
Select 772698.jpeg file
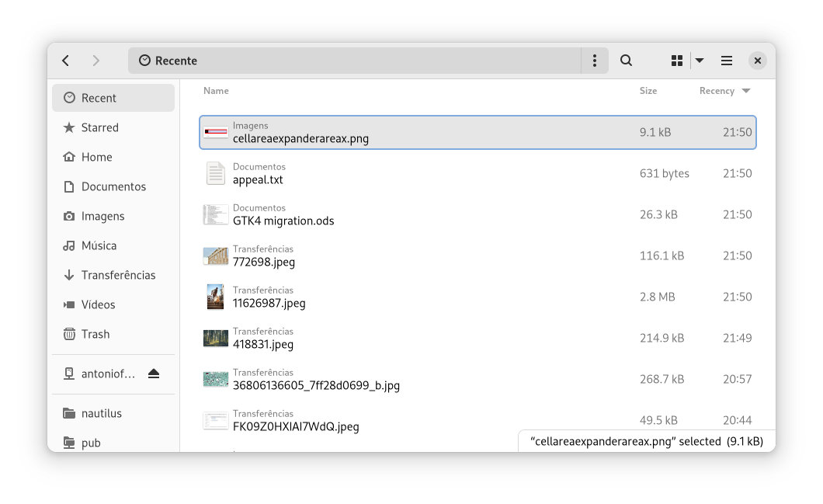click(477, 255)
